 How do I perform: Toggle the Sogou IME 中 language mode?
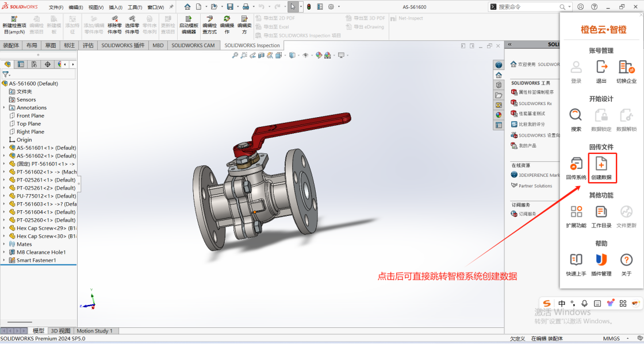coord(562,303)
